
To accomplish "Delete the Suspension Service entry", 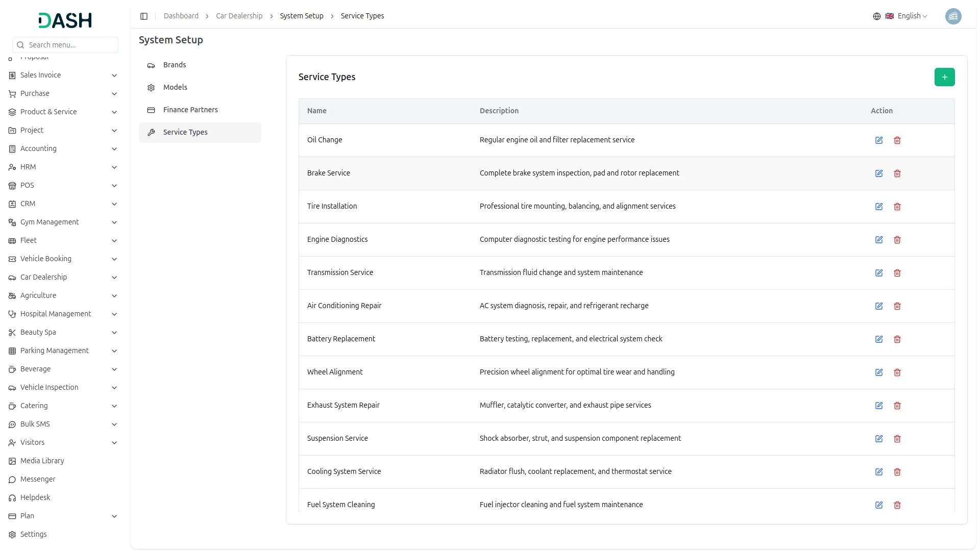I will pyautogui.click(x=897, y=439).
